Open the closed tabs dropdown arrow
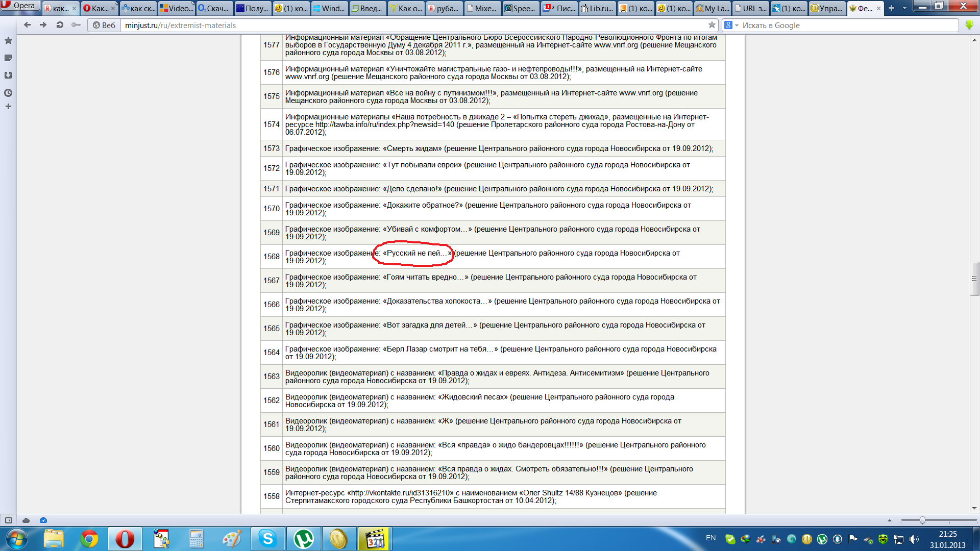This screenshot has height=551, width=980. 904,8
